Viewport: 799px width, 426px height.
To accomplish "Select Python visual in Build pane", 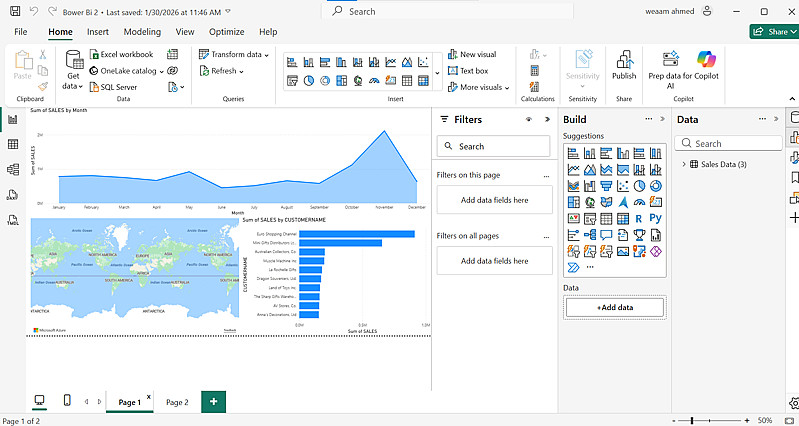I will (656, 219).
